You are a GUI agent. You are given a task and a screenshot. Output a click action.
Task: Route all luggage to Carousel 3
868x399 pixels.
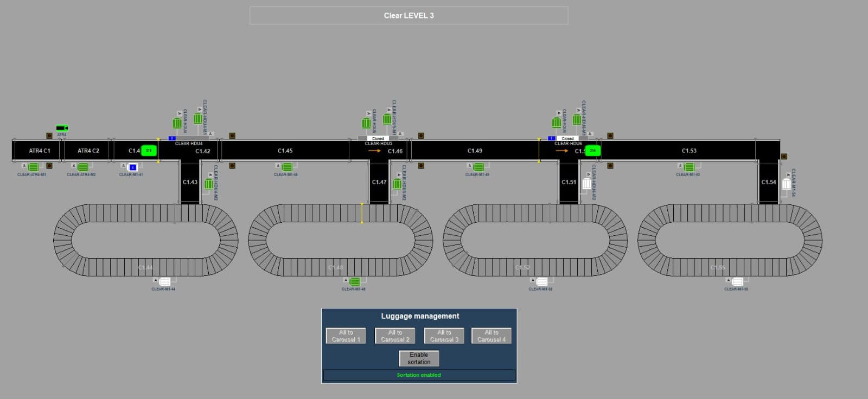tap(444, 336)
